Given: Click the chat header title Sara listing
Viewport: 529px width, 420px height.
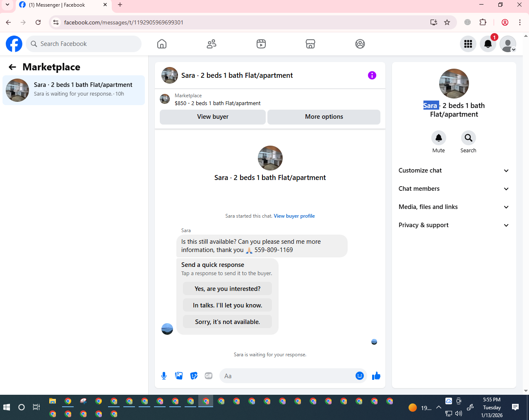Looking at the screenshot, I should point(237,75).
